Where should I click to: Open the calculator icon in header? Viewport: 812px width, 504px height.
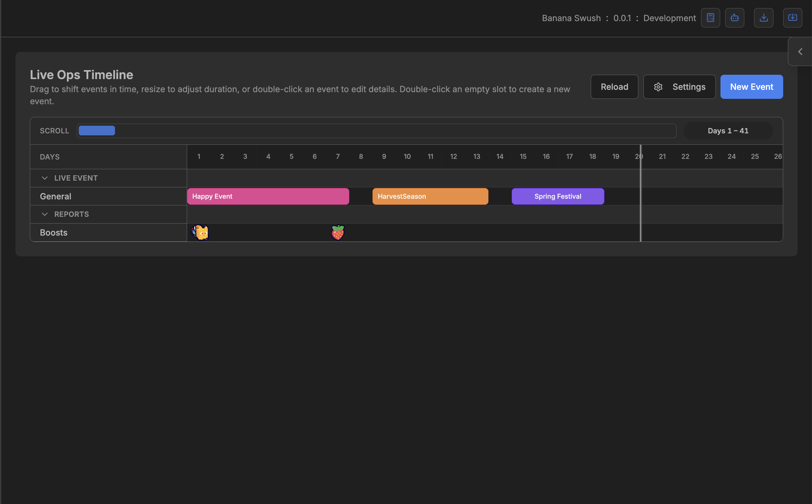(x=710, y=18)
